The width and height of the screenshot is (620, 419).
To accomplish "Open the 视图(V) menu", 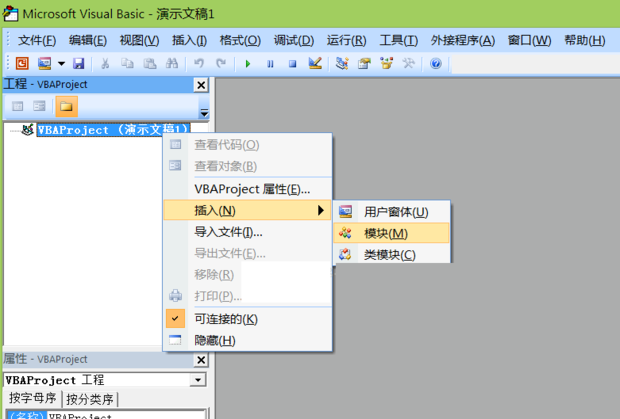I will 139,40.
